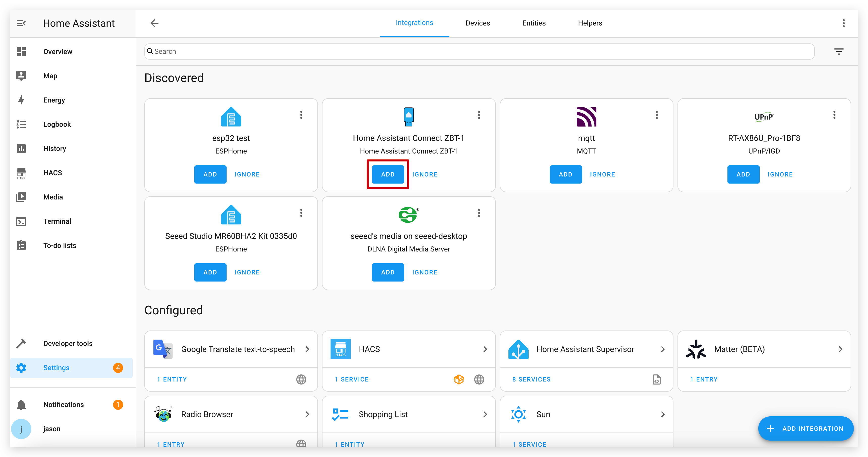This screenshot has height=457, width=868.
Task: Open the 1 ENTRY link under Matter
Action: tap(703, 379)
